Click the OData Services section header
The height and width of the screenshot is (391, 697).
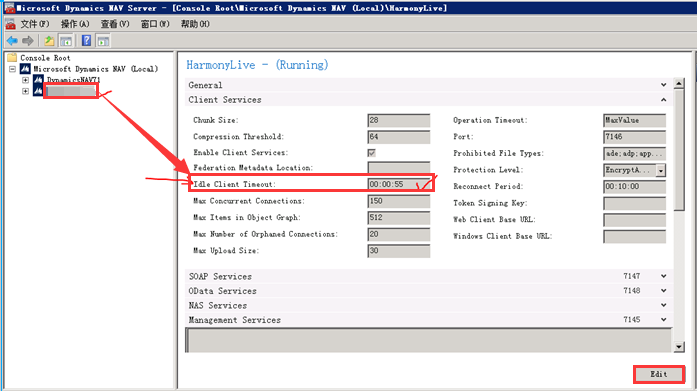click(429, 291)
